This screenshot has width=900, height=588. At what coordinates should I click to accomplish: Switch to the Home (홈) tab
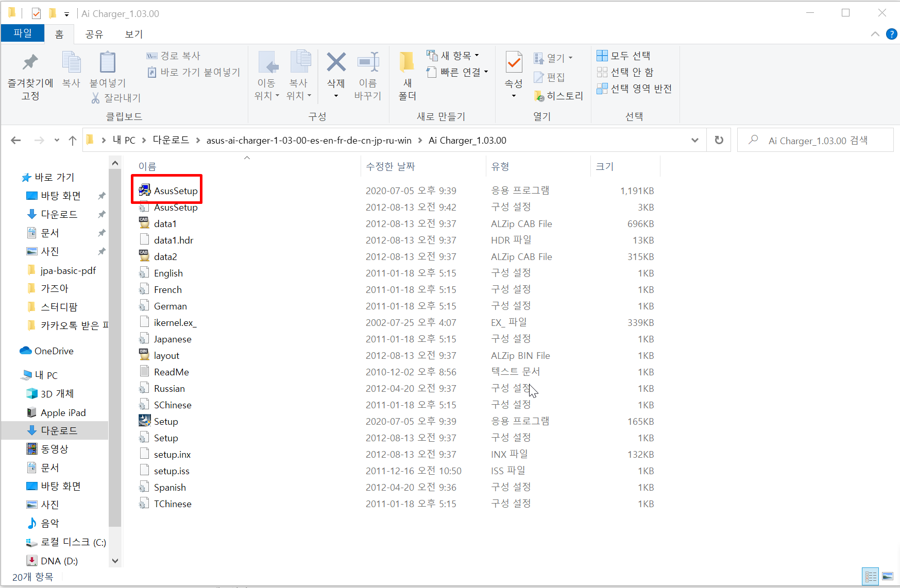[59, 34]
